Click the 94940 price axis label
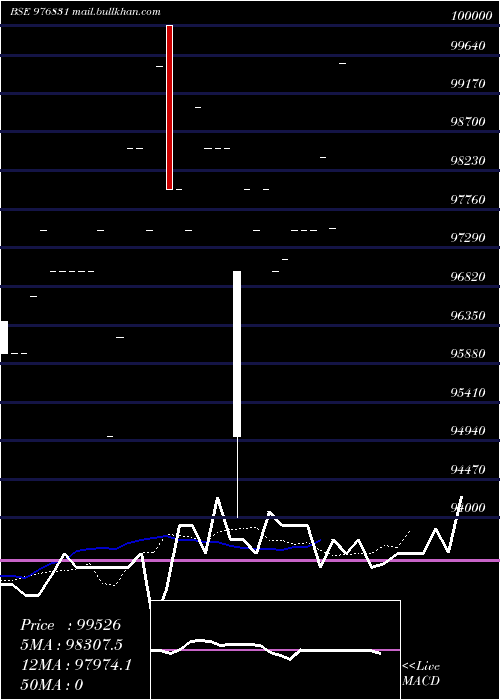 click(468, 431)
